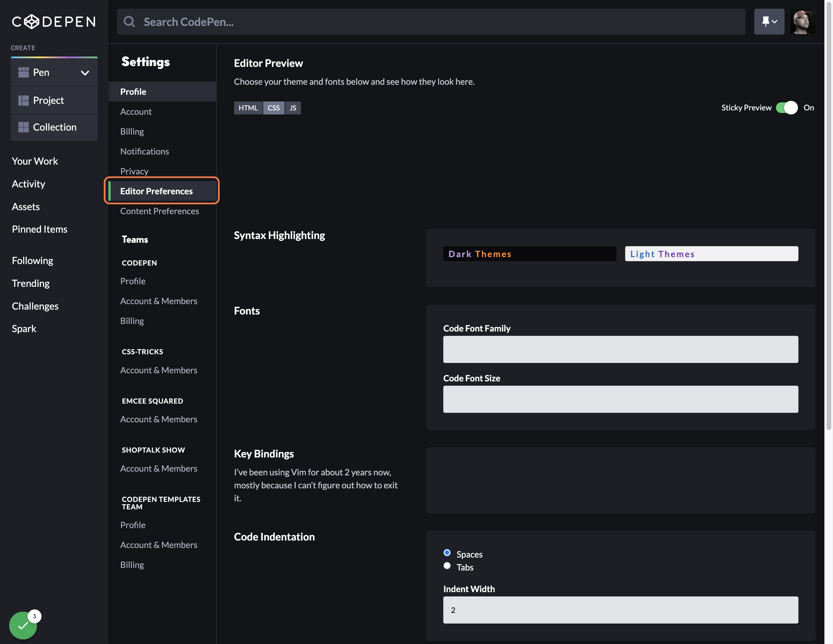
Task: Select the Tabs radio button
Action: [x=447, y=565]
